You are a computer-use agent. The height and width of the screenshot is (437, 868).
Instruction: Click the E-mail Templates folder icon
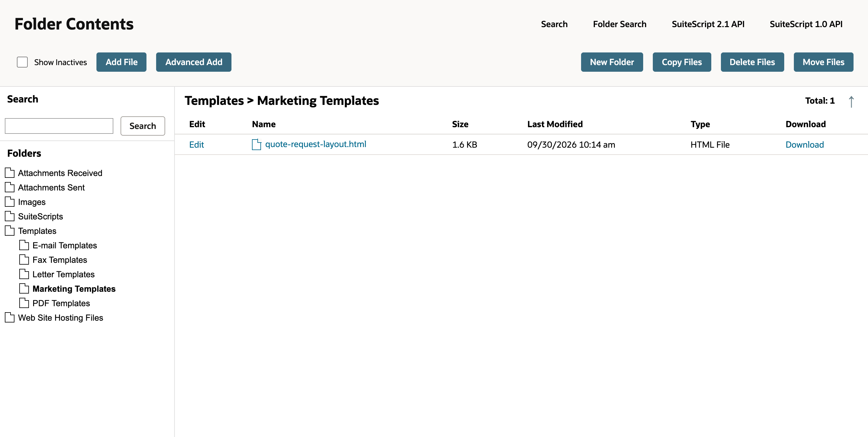24,245
